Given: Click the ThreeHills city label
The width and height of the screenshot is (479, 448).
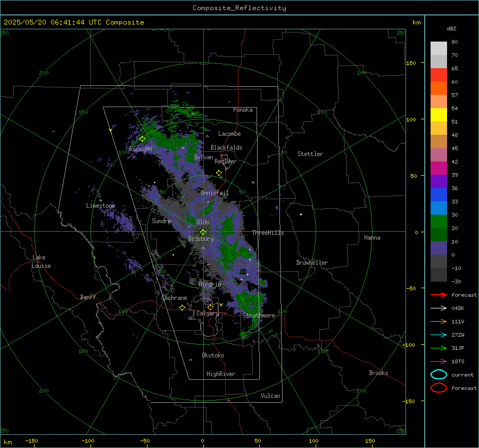Looking at the screenshot, I should pos(268,233).
